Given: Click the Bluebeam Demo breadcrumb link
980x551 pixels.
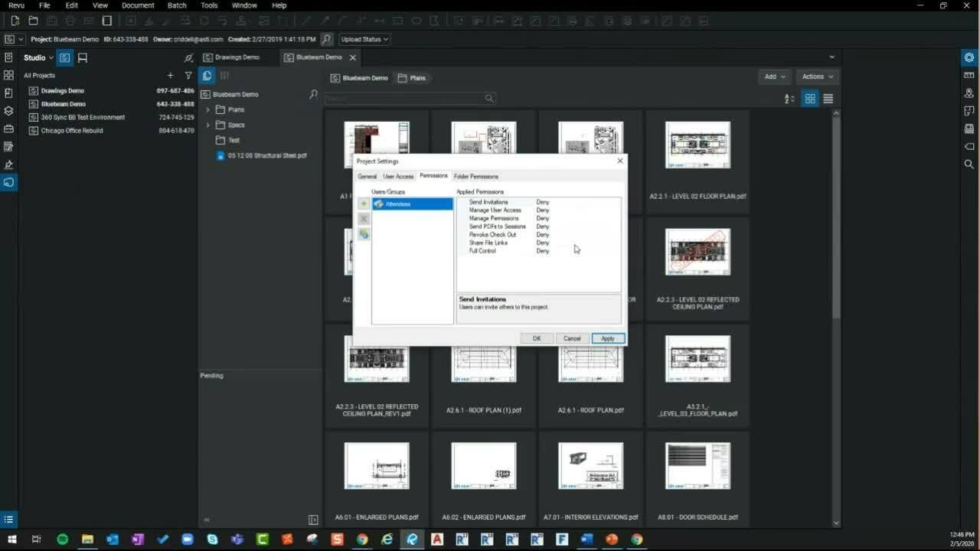Looking at the screenshot, I should pos(359,78).
